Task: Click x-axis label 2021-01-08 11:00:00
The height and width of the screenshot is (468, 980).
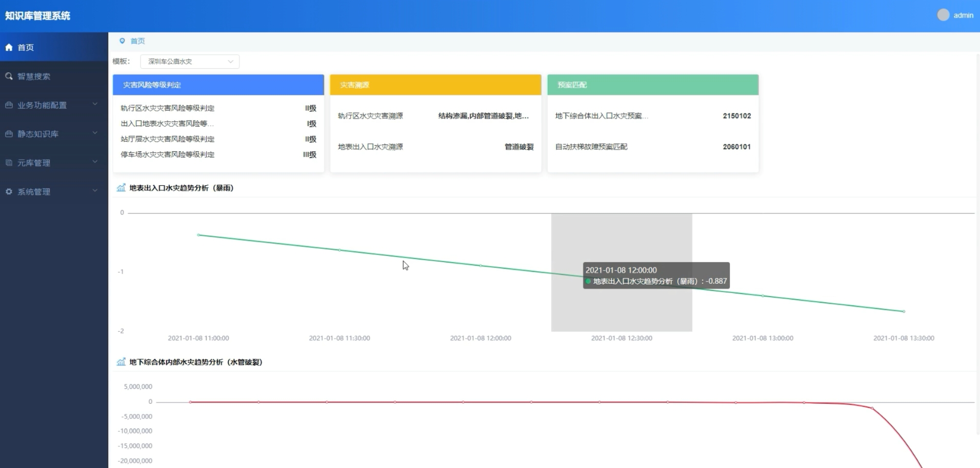Action: [198, 338]
